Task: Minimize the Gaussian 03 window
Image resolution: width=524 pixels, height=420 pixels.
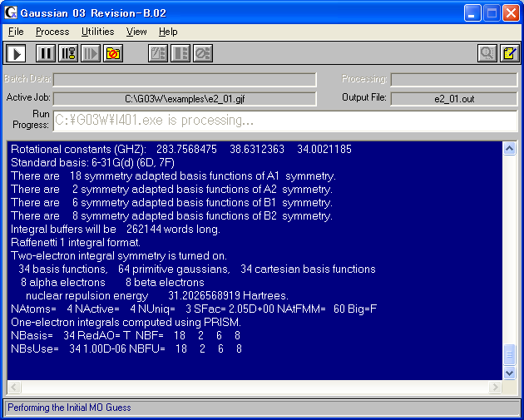Action: [x=472, y=13]
